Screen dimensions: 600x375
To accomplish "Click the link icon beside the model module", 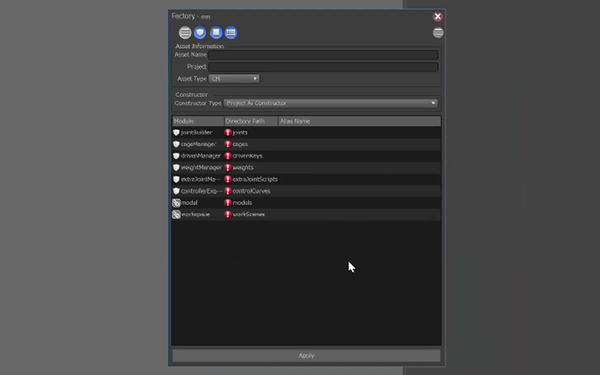I will tap(176, 203).
